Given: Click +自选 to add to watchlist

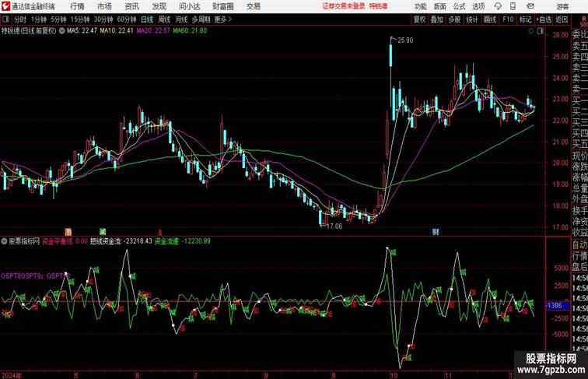Looking at the screenshot, I should click(544, 19).
